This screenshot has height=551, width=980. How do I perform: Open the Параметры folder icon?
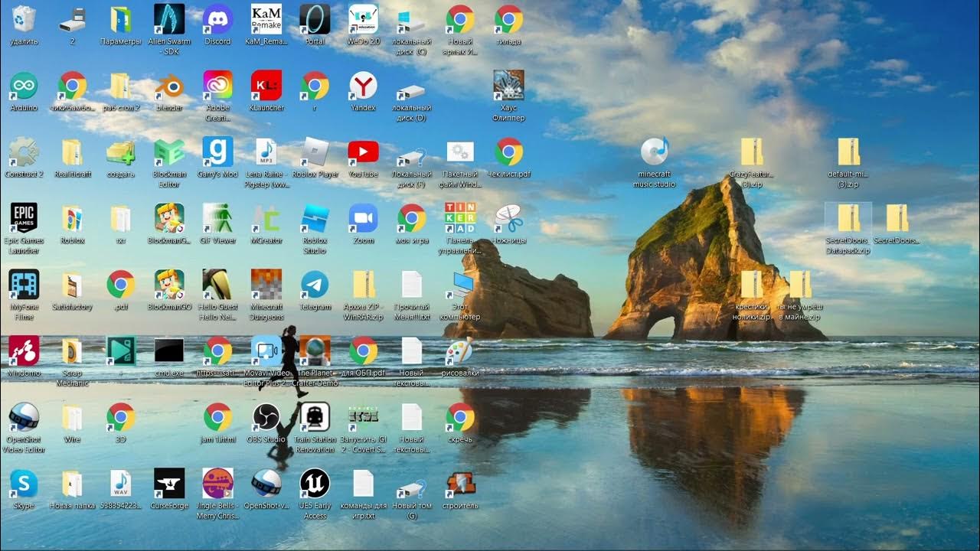click(x=120, y=19)
